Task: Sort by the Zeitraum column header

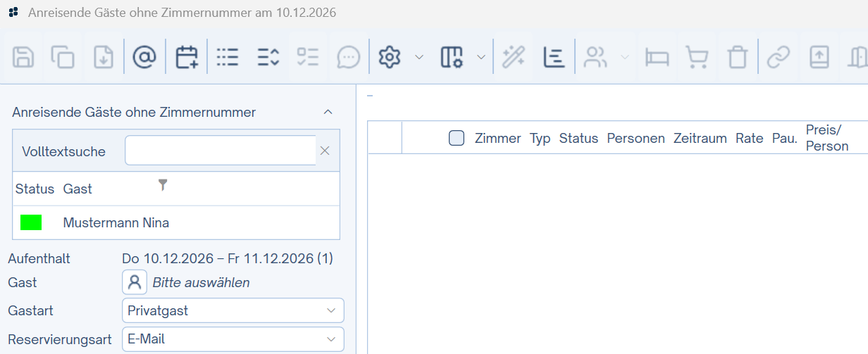Action: tap(700, 138)
